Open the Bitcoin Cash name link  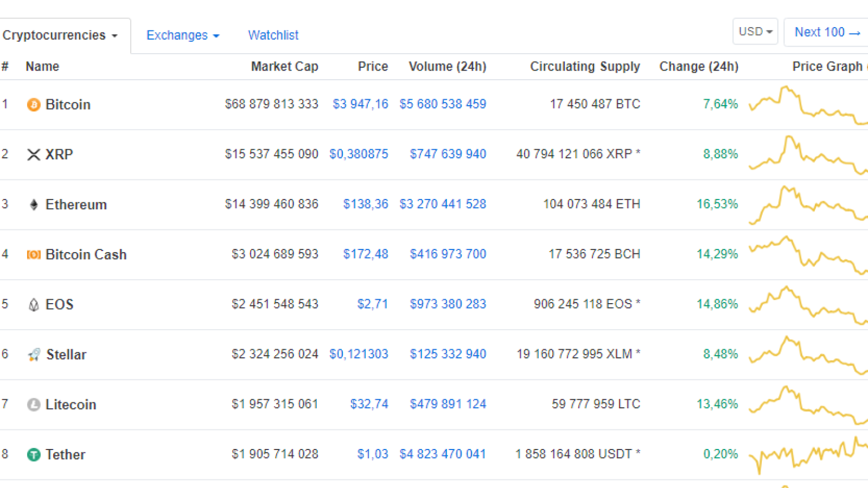tap(86, 254)
